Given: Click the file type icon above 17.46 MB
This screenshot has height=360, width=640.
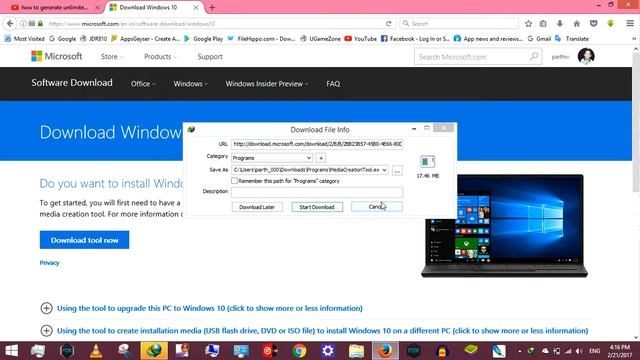Looking at the screenshot, I should click(x=427, y=162).
